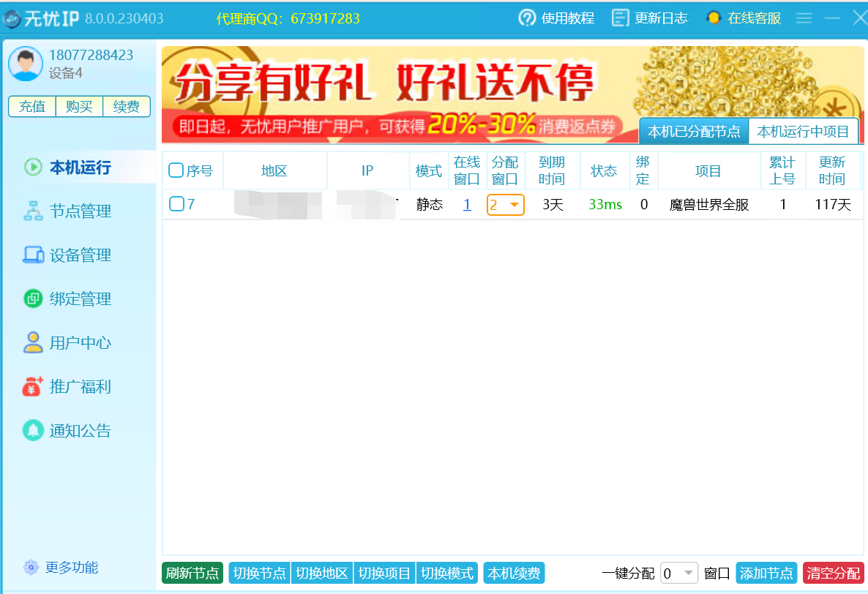
Task: Click the 切换项目 button
Action: point(385,573)
